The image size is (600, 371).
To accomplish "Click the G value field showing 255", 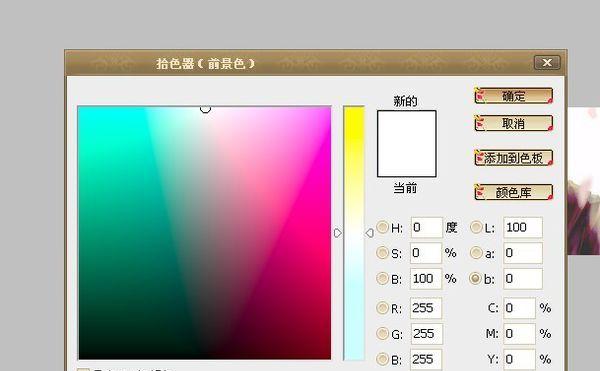I will click(x=426, y=334).
